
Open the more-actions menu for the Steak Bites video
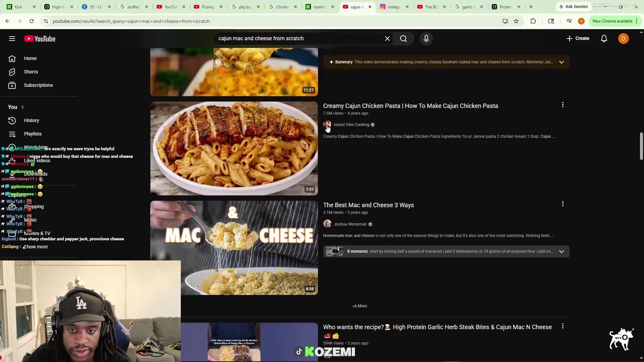click(x=562, y=326)
